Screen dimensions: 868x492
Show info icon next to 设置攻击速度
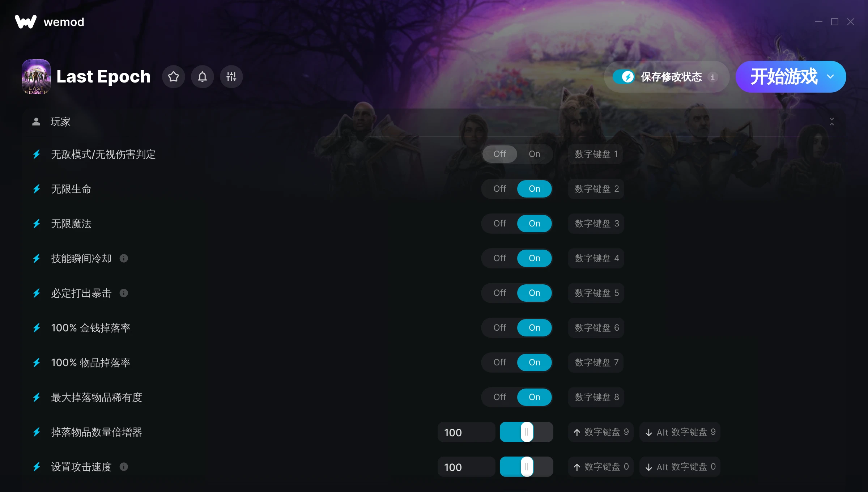(124, 467)
